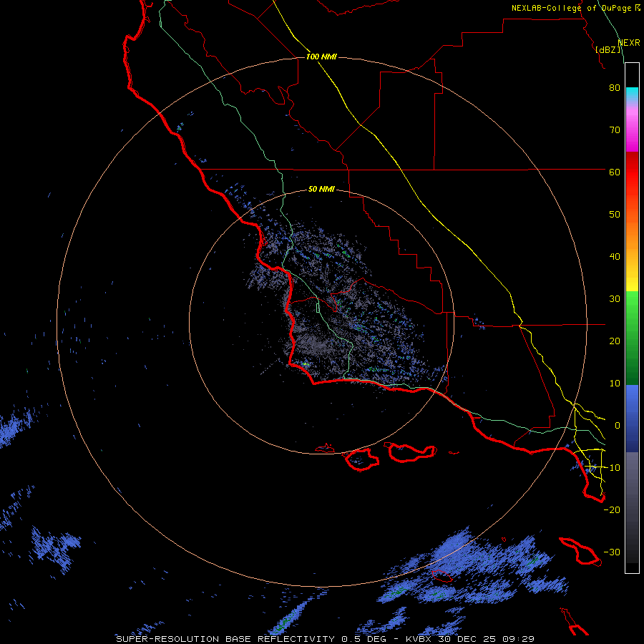Click the -10 value on the dBZ scale
Screen dimensions: 644x644
pyautogui.click(x=612, y=468)
